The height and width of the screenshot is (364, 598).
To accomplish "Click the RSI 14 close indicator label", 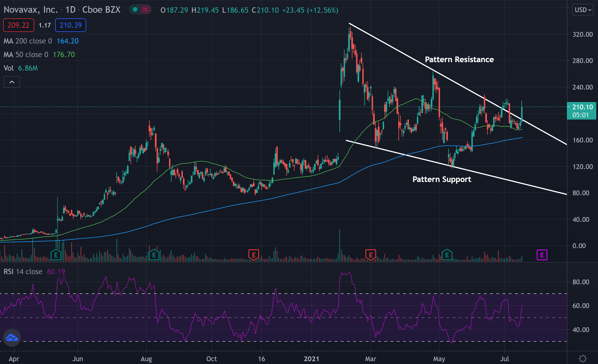I will [x=23, y=272].
